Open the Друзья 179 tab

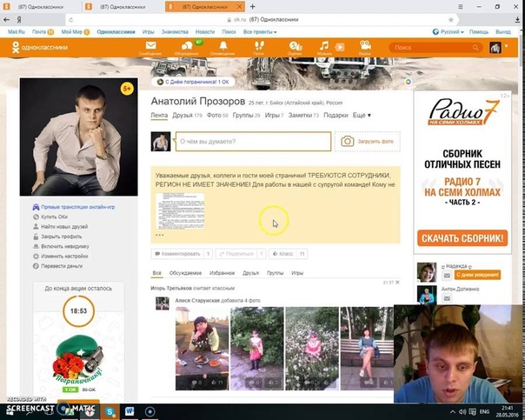(x=187, y=115)
